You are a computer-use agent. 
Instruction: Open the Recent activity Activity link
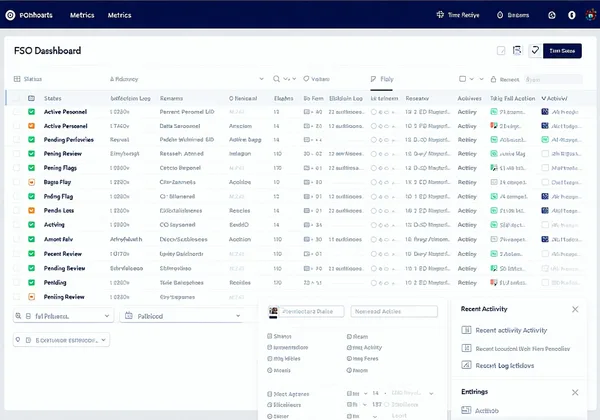click(x=511, y=330)
